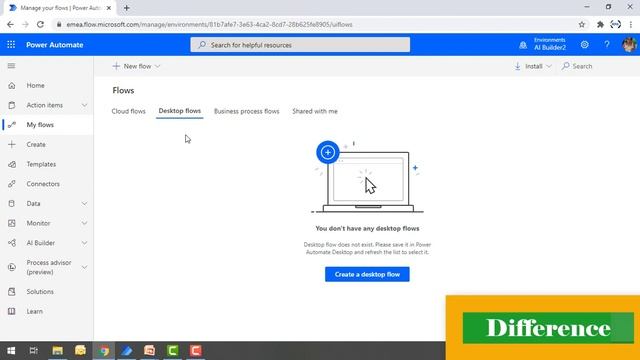
Task: Click the Data cylinder icon
Action: [x=12, y=203]
